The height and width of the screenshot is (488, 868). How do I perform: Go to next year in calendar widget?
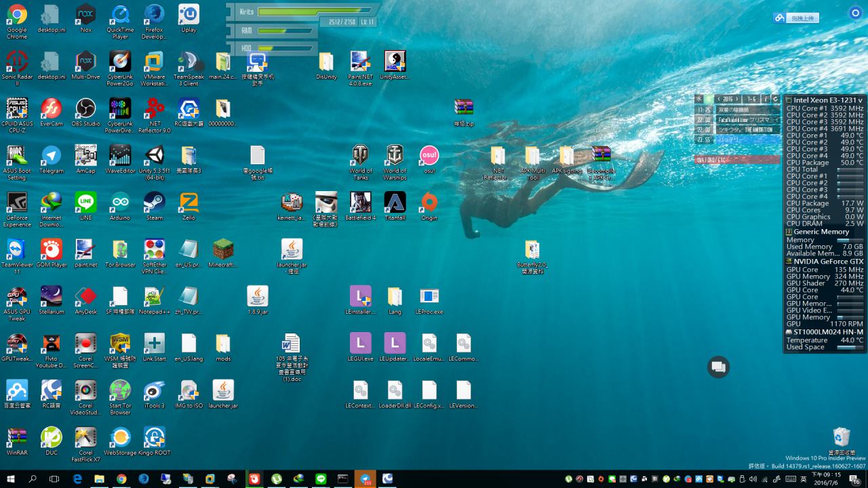pyautogui.click(x=738, y=99)
